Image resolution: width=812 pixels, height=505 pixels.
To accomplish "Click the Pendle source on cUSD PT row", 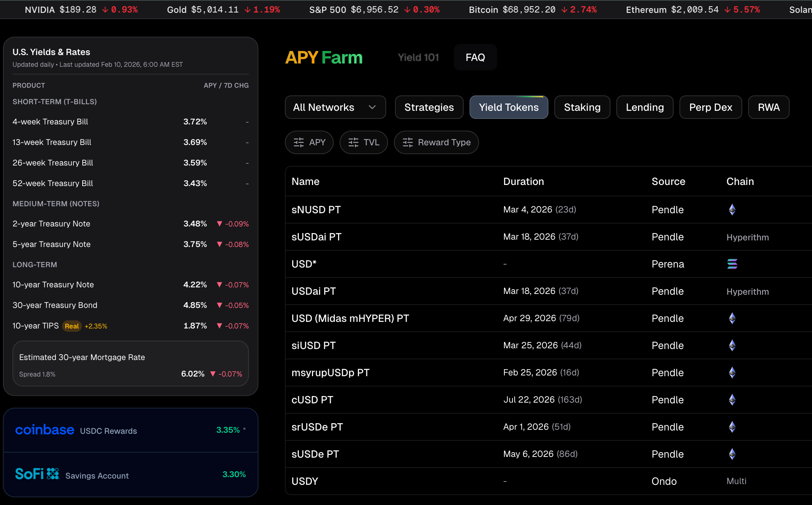I will point(667,400).
